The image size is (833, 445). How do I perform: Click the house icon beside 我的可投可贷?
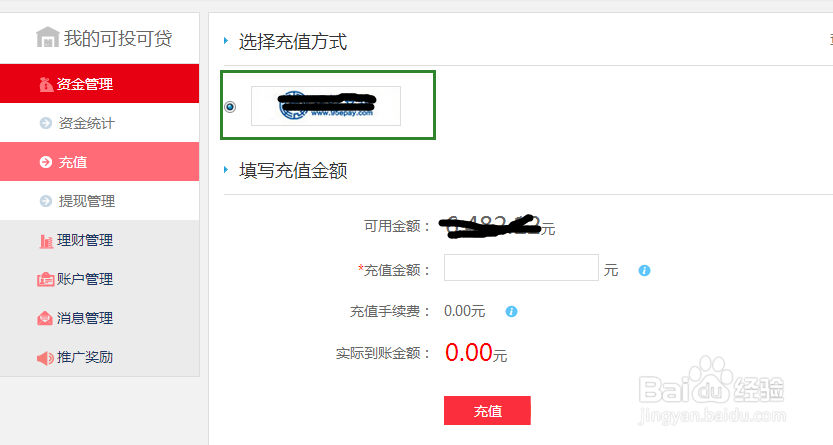point(47,37)
